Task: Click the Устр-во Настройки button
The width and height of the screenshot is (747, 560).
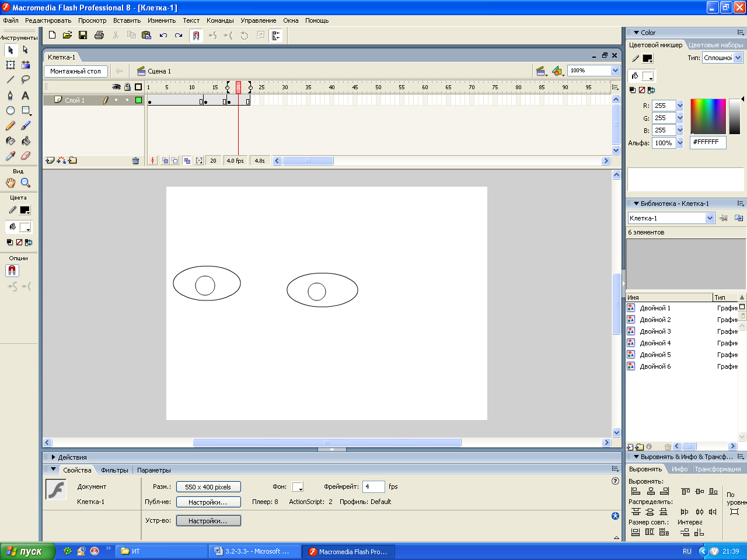Action: click(x=208, y=521)
